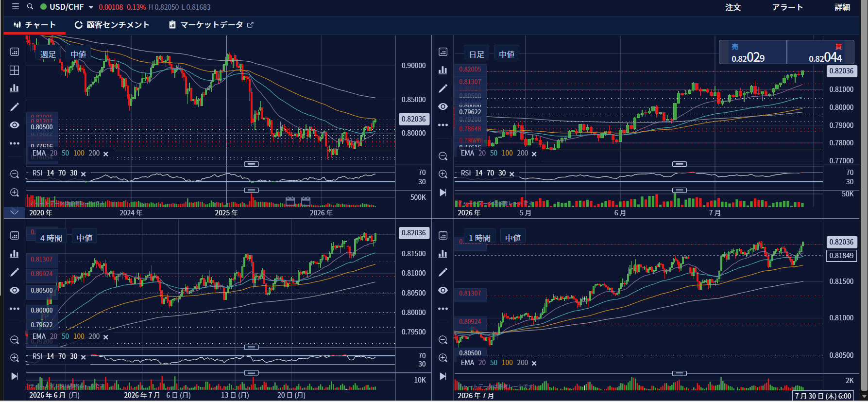Viewport: 868px width, 402px height.
Task: Remove RSI indicator from weekly chart
Action: [84, 174]
